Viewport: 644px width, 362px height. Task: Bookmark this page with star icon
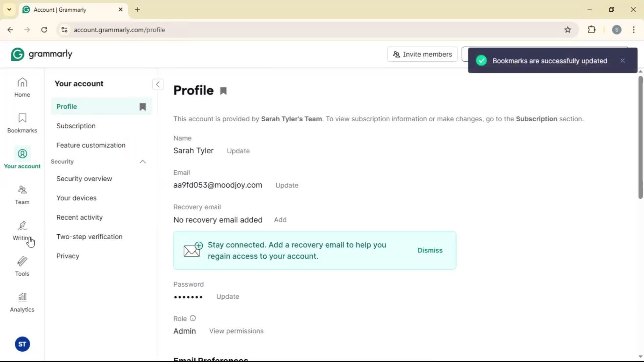point(568,30)
